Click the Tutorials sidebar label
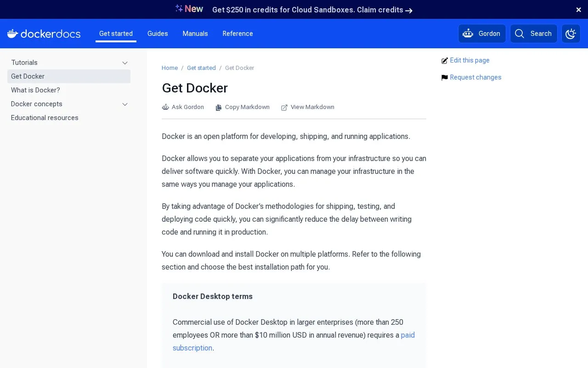588x368 pixels. tap(24, 63)
